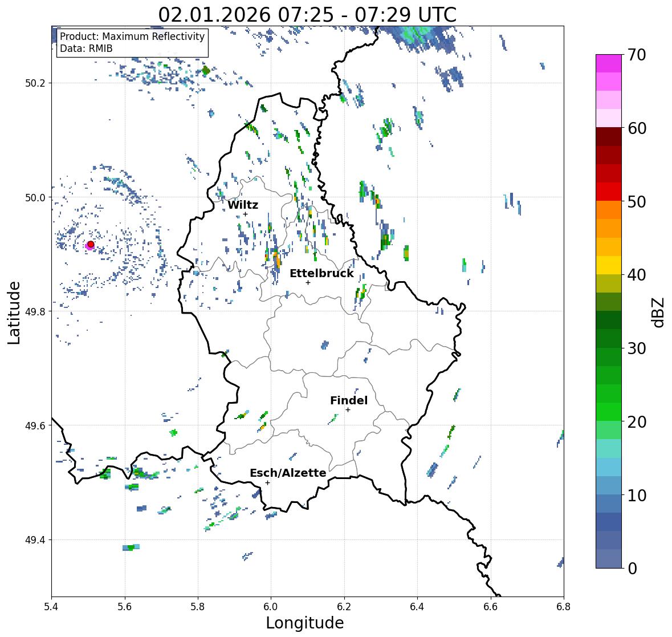This screenshot has width=672, height=637.
Task: Click the 60 dBZ colorbar tick label
Action: coord(637,128)
